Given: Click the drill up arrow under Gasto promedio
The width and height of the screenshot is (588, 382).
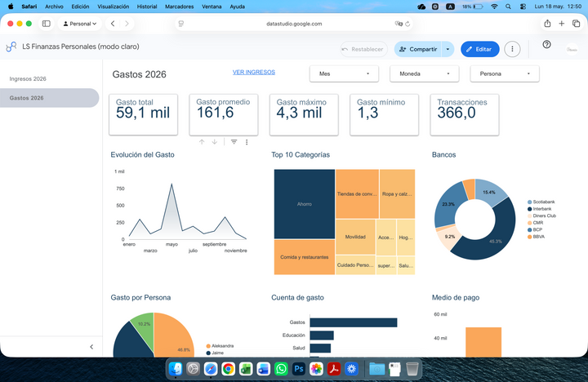Looking at the screenshot, I should coord(202,142).
